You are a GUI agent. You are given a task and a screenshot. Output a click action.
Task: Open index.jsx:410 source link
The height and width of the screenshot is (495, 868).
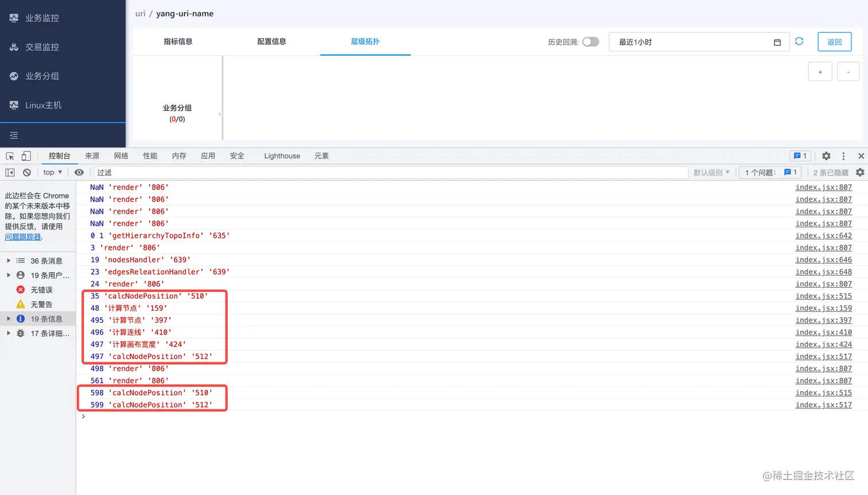coord(824,332)
